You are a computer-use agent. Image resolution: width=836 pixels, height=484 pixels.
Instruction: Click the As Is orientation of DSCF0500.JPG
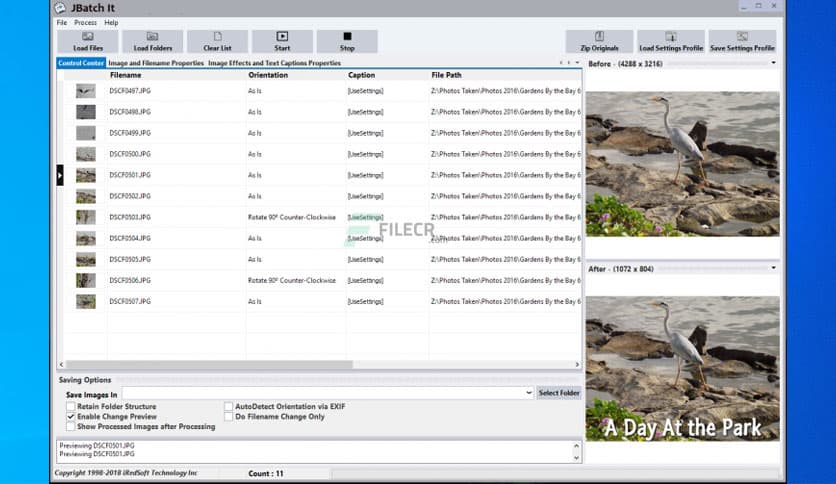(254, 154)
